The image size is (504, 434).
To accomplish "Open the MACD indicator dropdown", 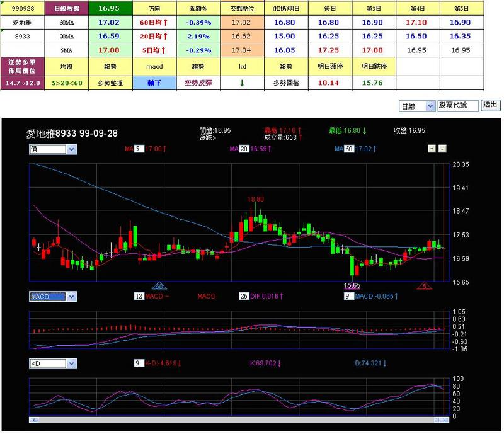I will click(x=53, y=296).
